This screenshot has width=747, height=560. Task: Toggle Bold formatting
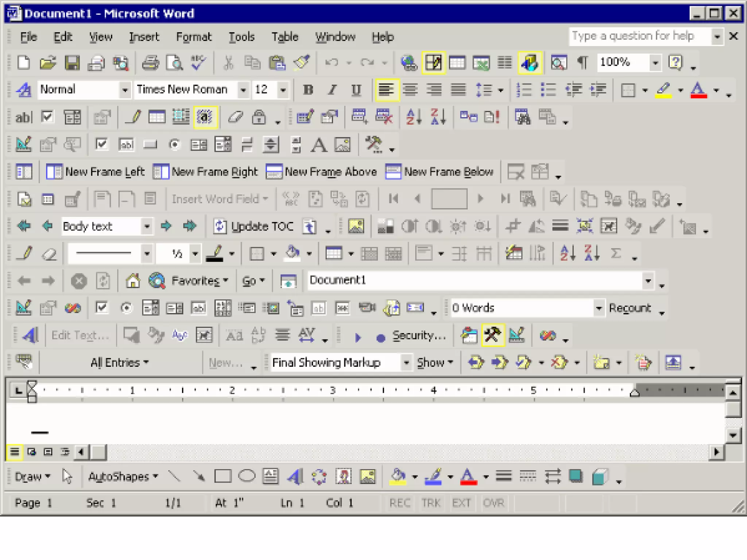click(308, 90)
